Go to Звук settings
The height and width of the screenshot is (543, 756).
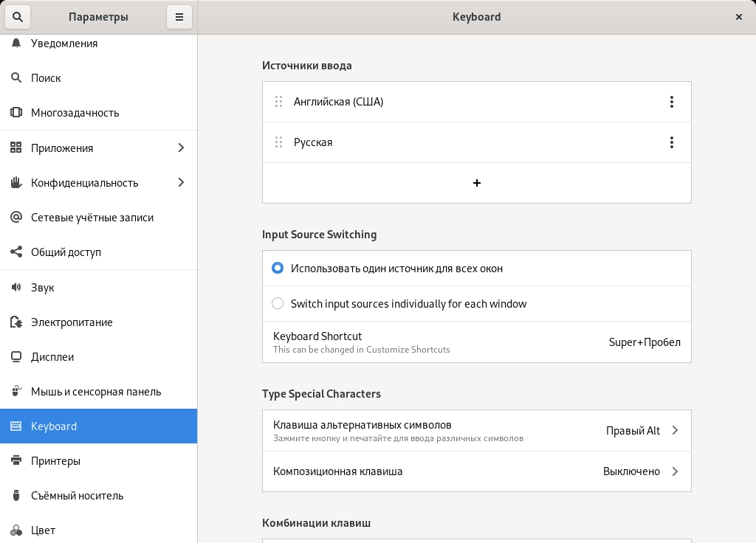(98, 287)
